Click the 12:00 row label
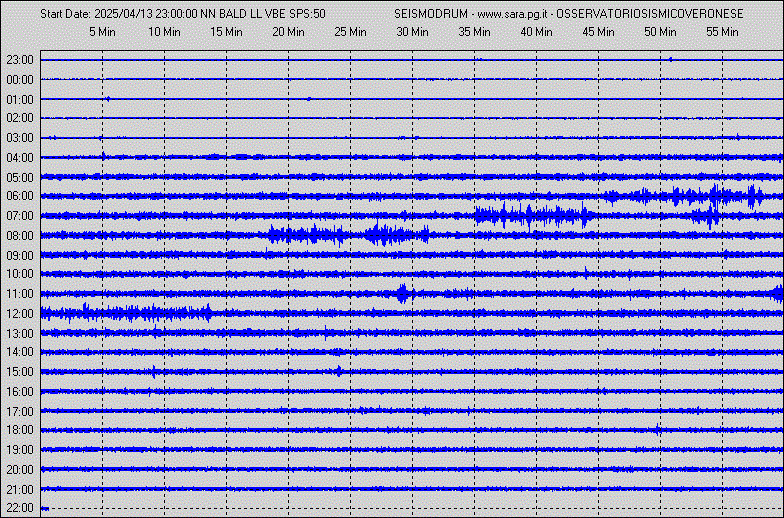 pyautogui.click(x=20, y=314)
